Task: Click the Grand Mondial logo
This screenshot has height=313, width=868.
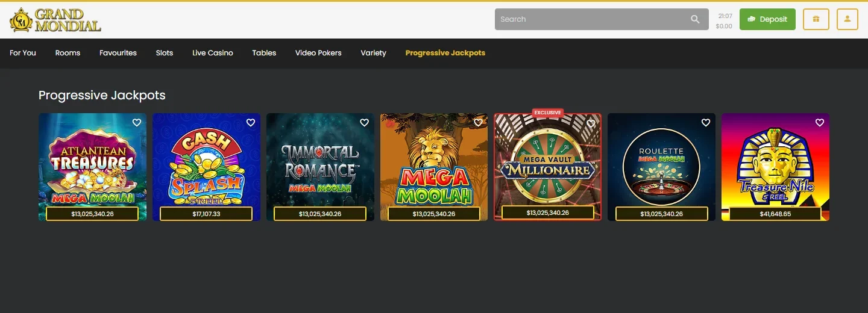Action: click(55, 20)
